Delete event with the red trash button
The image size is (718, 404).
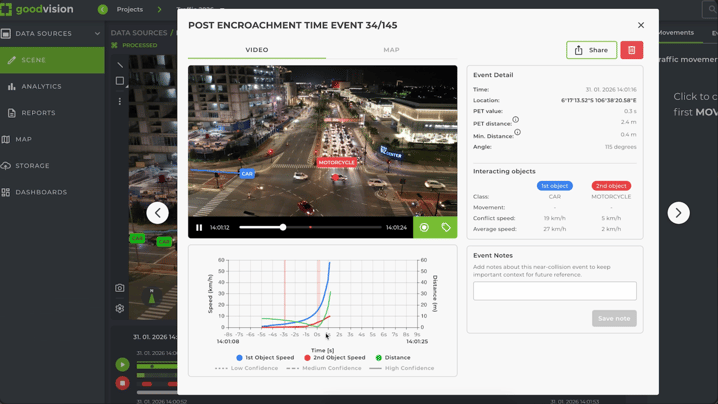(631, 50)
